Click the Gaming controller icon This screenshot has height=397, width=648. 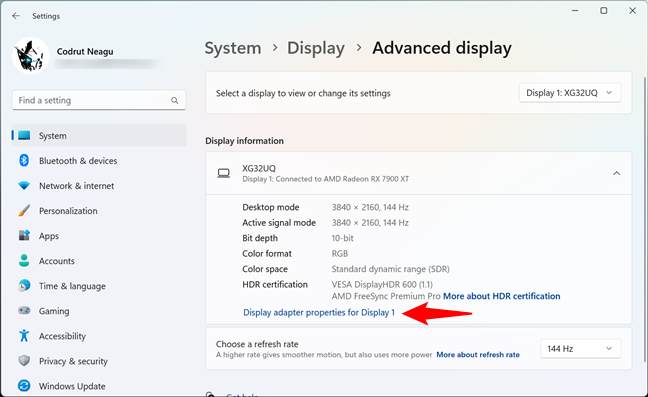(x=24, y=311)
